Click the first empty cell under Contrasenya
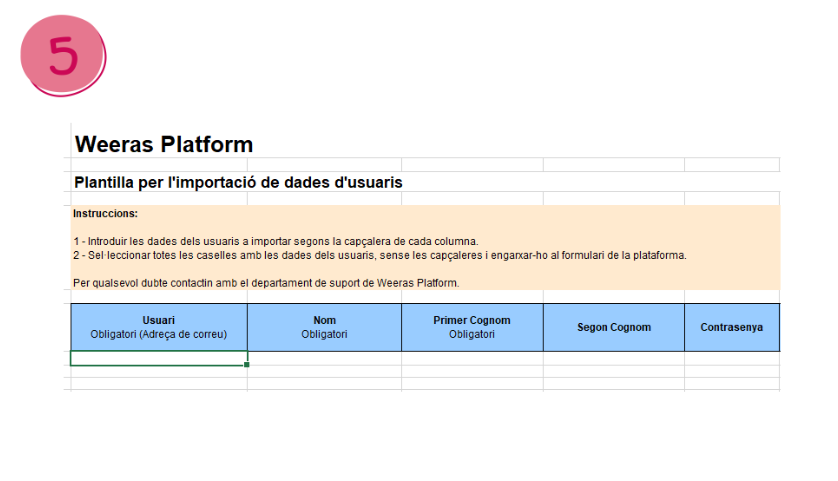Image resolution: width=838 pixels, height=481 pixels. 732,358
